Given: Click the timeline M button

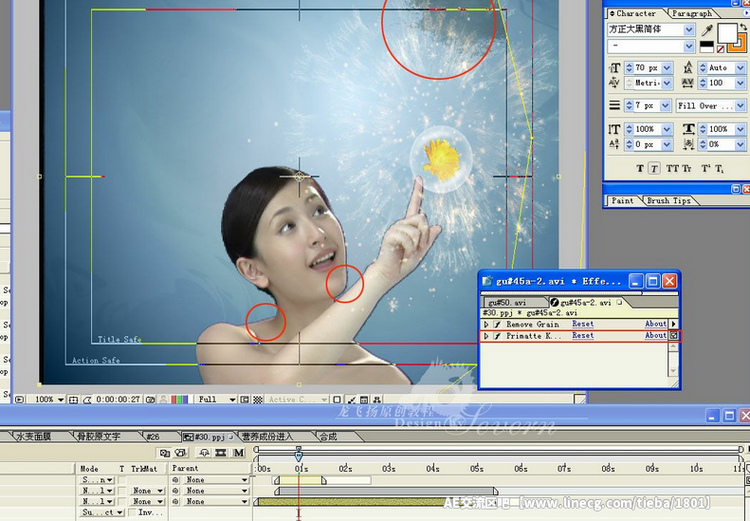Looking at the screenshot, I should (x=239, y=453).
